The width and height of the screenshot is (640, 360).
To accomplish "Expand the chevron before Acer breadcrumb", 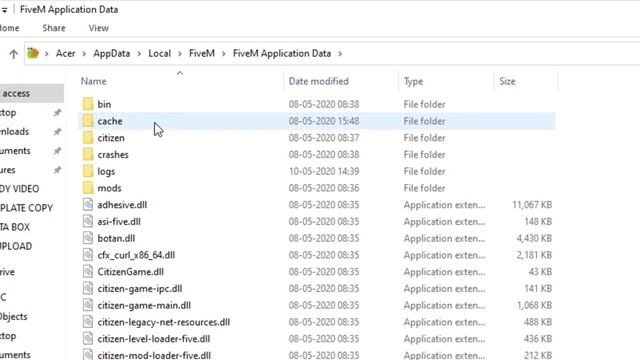I will coord(47,53).
